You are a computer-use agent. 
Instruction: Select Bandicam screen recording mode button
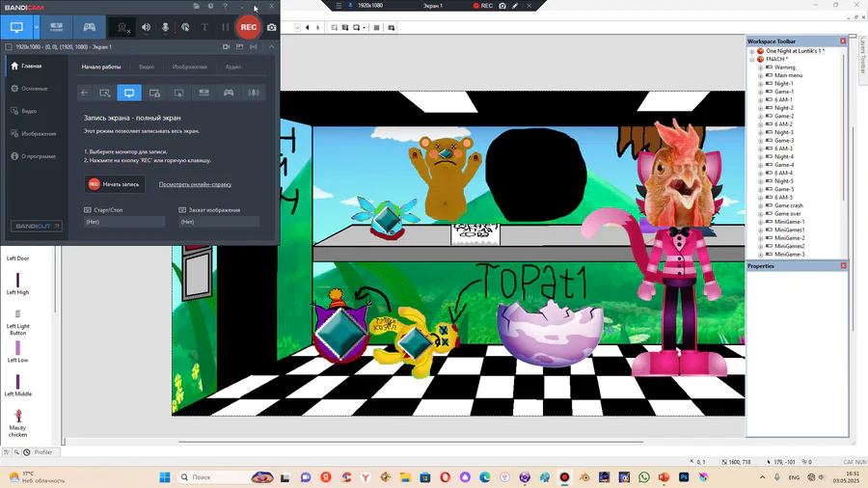click(x=16, y=27)
